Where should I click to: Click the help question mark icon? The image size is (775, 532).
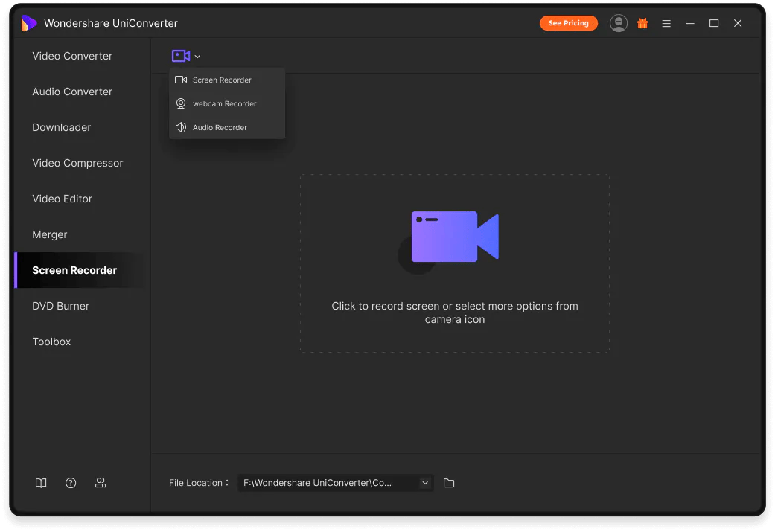(71, 483)
